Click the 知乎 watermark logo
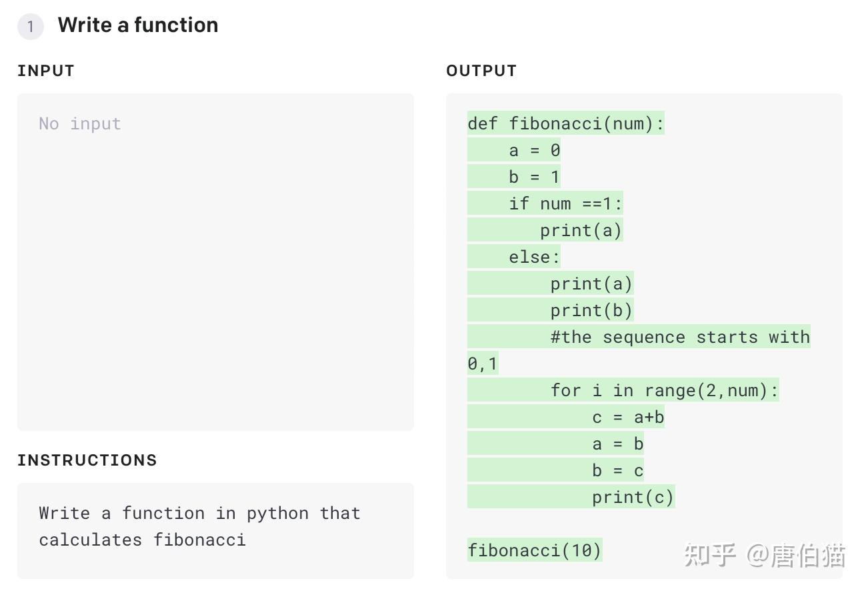Screen dimensions: 868x591 pyautogui.click(x=711, y=555)
